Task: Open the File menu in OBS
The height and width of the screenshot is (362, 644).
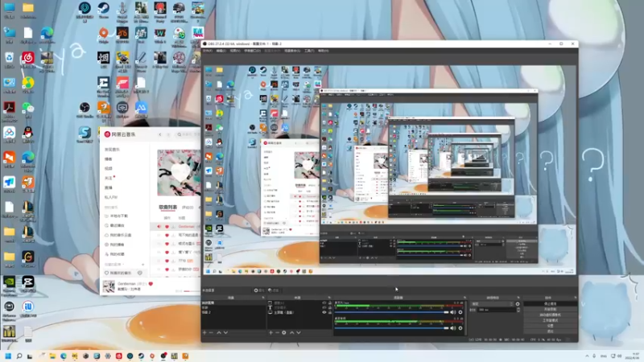Action: 208,51
